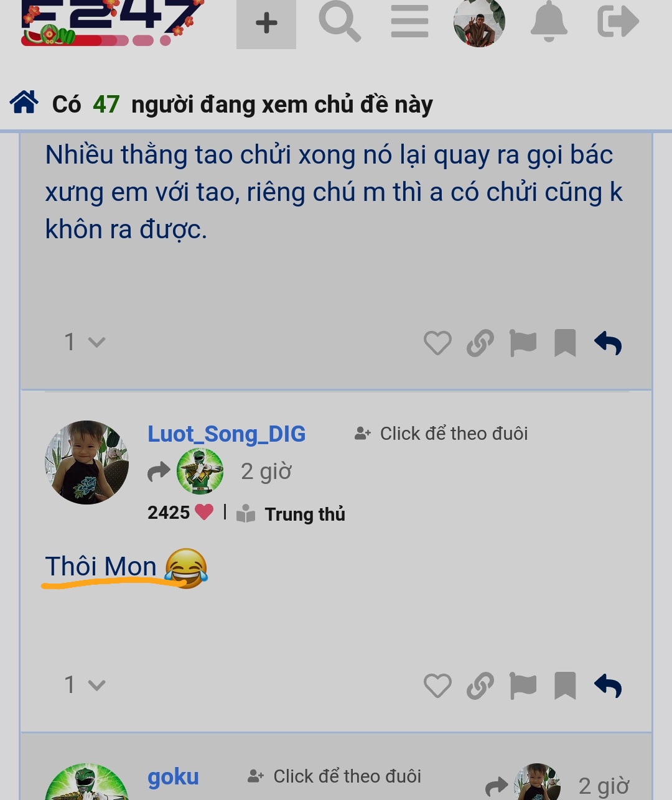Open goku username link
Viewport: 672px width, 800px height.
pos(173,777)
